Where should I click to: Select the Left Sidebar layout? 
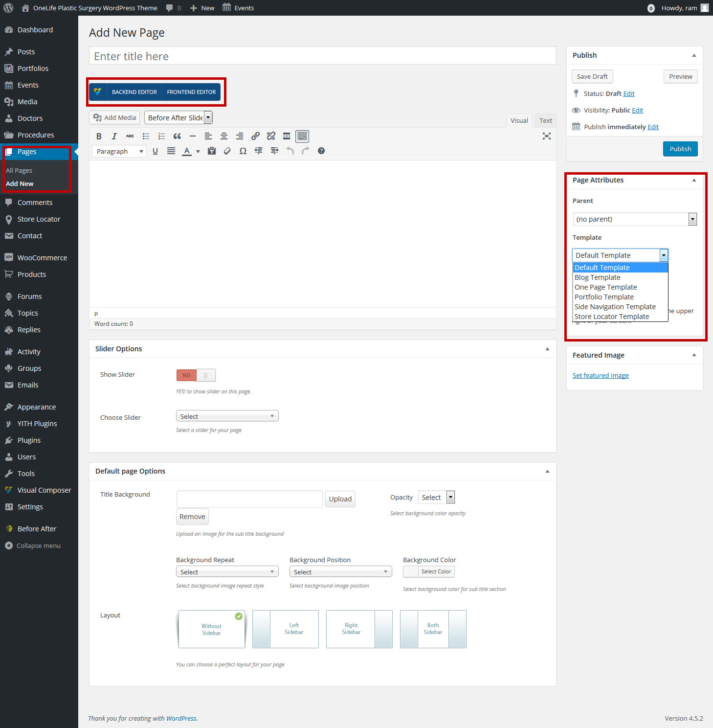(285, 629)
